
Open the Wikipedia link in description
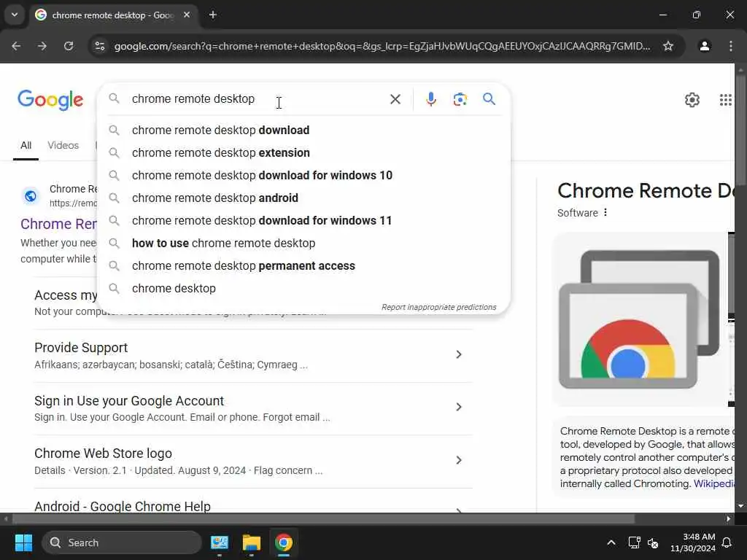[713, 484]
